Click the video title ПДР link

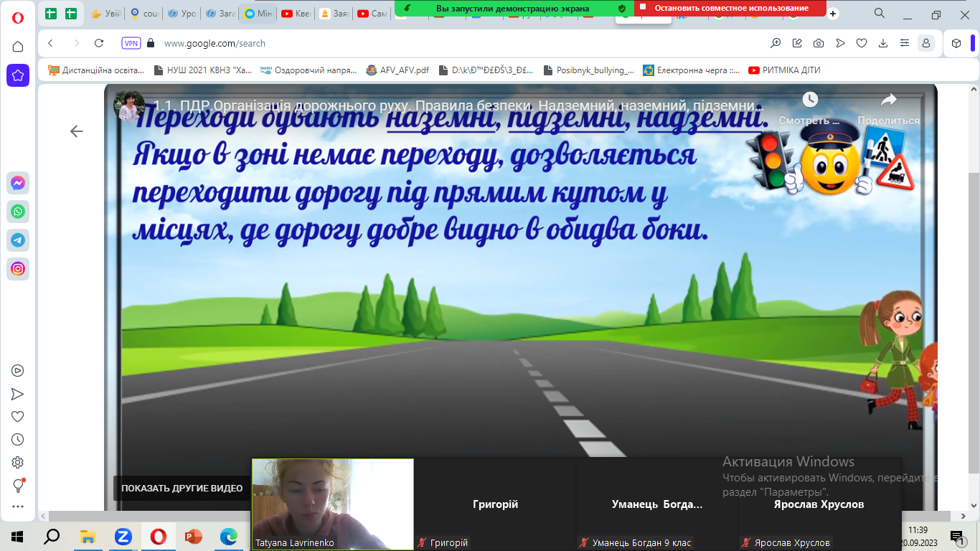tap(458, 106)
